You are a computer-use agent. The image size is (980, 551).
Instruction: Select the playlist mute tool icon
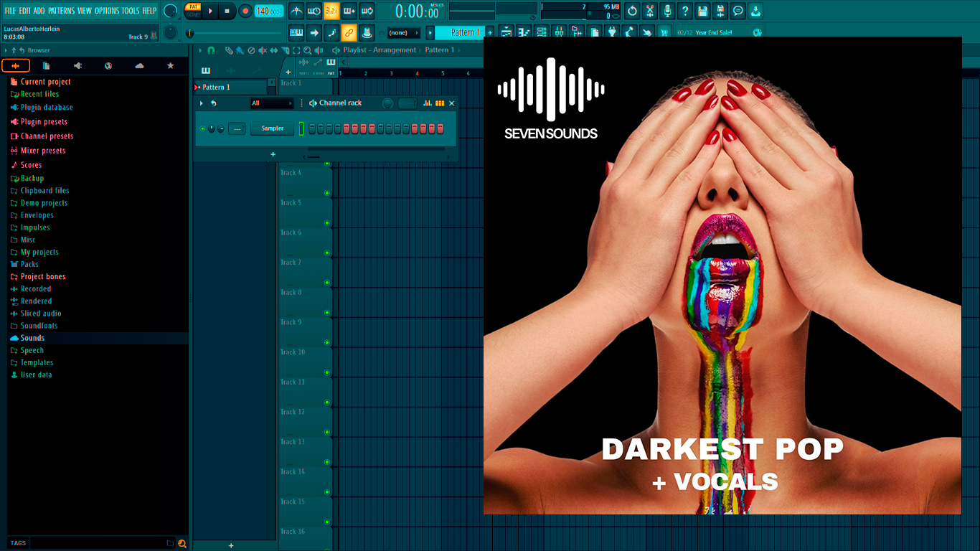tap(262, 50)
